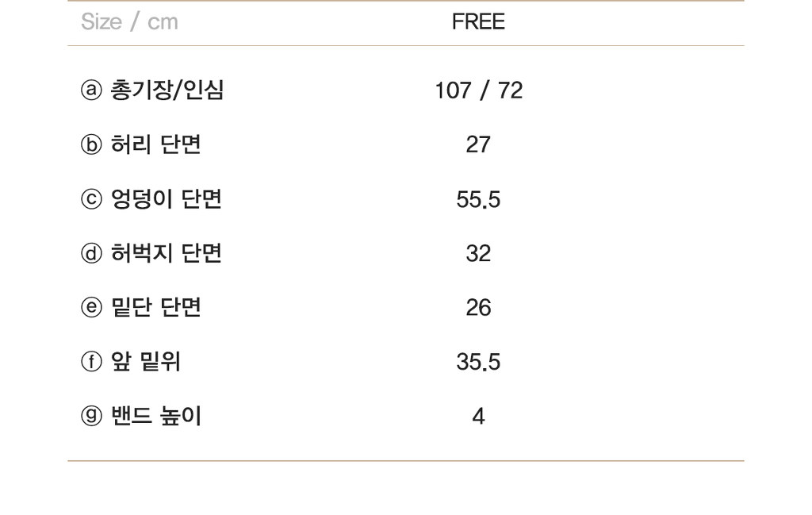Screen dimensions: 812x515
Task: Click the circled letter e marker
Action: [91, 307]
